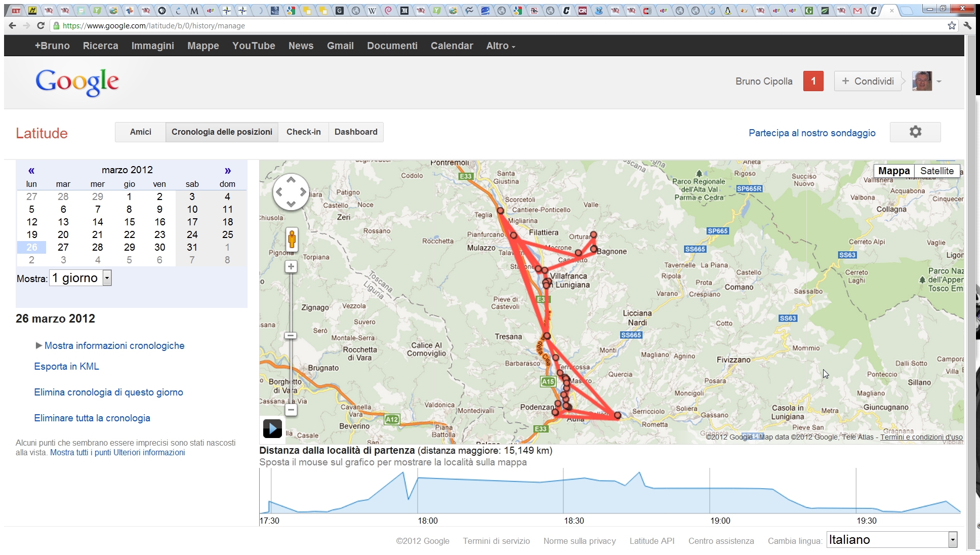Click Elimina cronologia di questo giorno
980x555 pixels.
(x=108, y=392)
